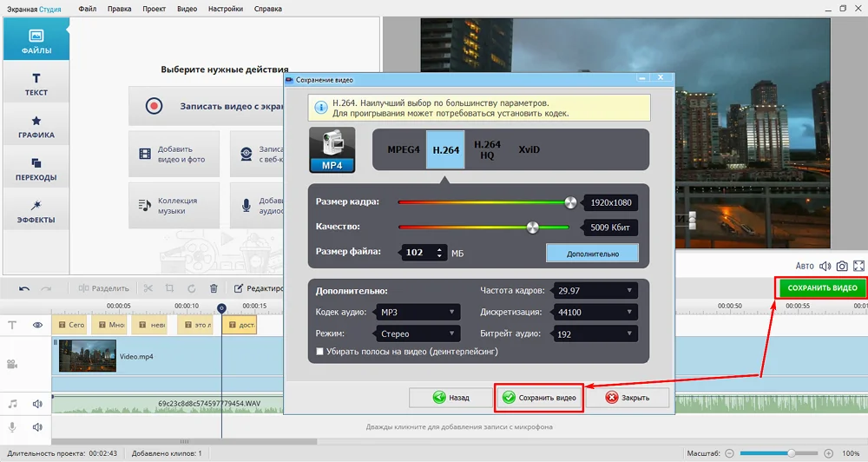868x462 pixels.
Task: Toggle text track visibility eye icon
Action: click(37, 325)
